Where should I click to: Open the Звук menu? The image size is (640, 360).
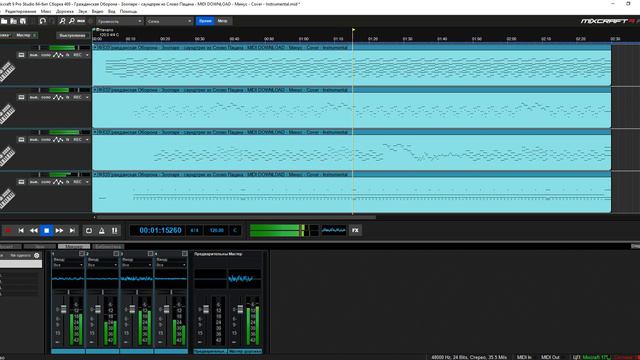(x=82, y=11)
